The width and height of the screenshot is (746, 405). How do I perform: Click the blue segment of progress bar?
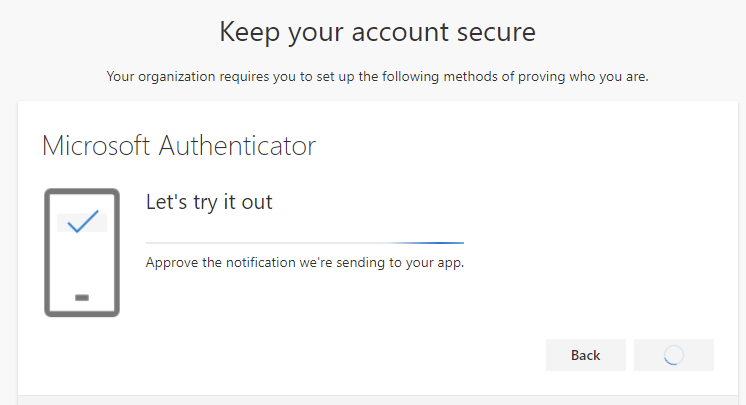[428, 243]
